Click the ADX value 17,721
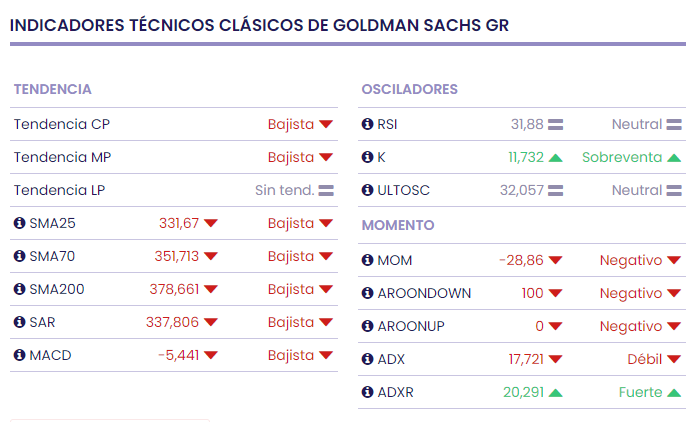 tap(525, 359)
